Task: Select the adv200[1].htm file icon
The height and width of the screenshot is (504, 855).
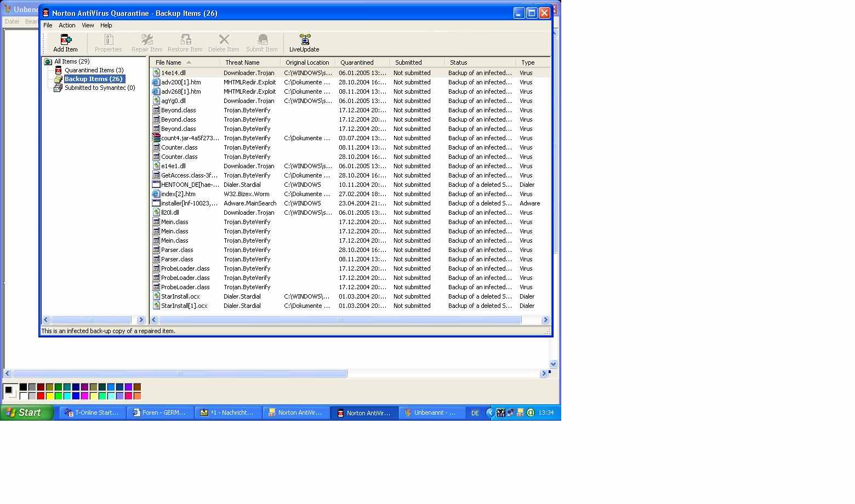Action: pyautogui.click(x=156, y=82)
